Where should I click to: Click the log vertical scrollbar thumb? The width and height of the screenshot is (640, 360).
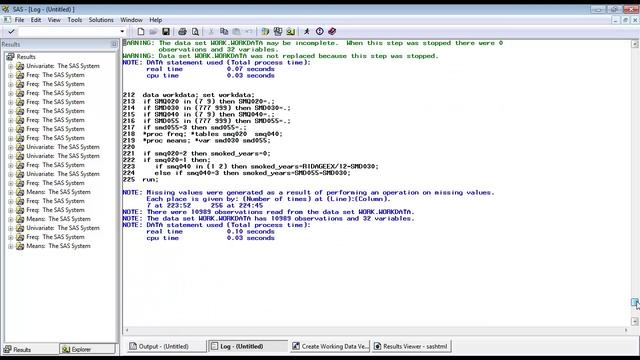click(635, 302)
